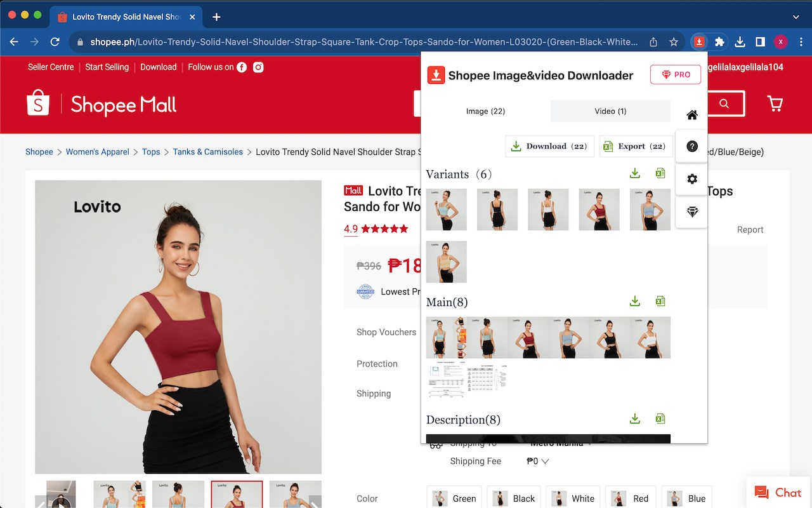Viewport: 812px width, 508px height.
Task: Download the Variants images with green icon
Action: click(635, 174)
